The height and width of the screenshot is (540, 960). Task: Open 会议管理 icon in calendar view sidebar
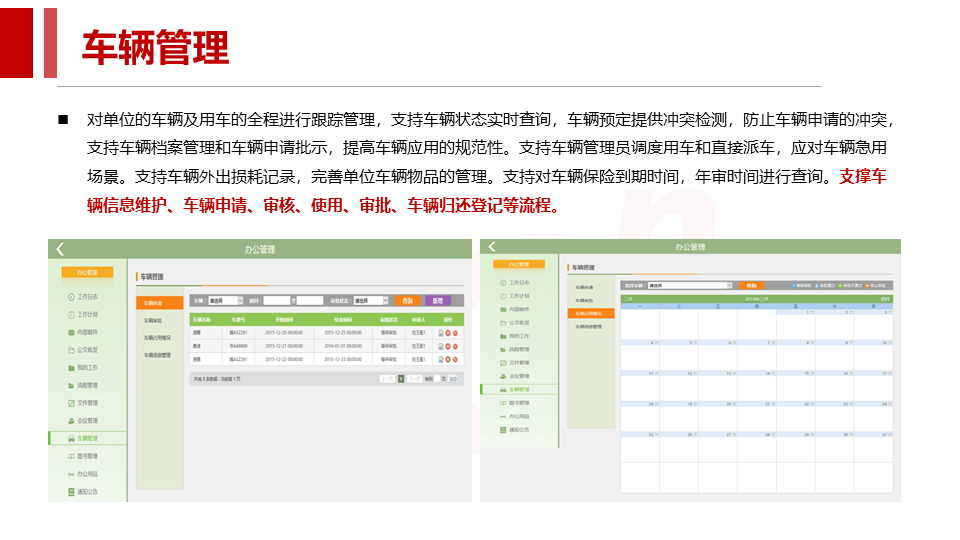[x=504, y=376]
